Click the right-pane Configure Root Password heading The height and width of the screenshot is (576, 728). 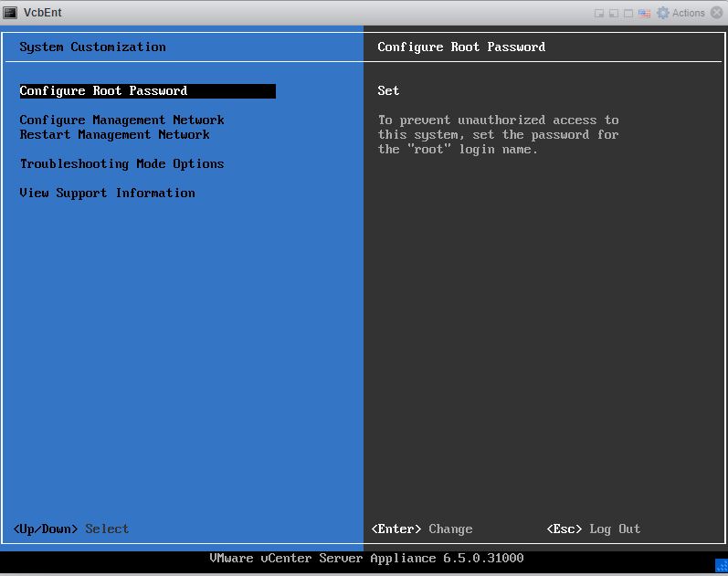tap(461, 47)
